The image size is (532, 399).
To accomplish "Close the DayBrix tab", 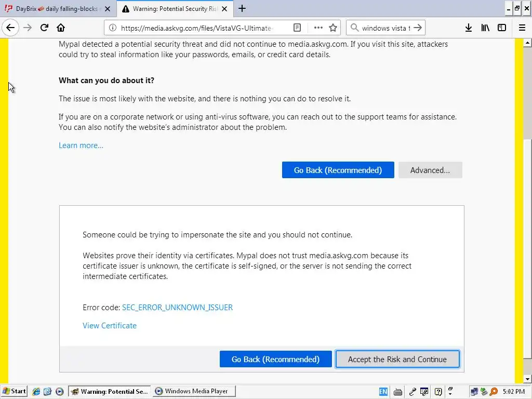I will coord(108,9).
